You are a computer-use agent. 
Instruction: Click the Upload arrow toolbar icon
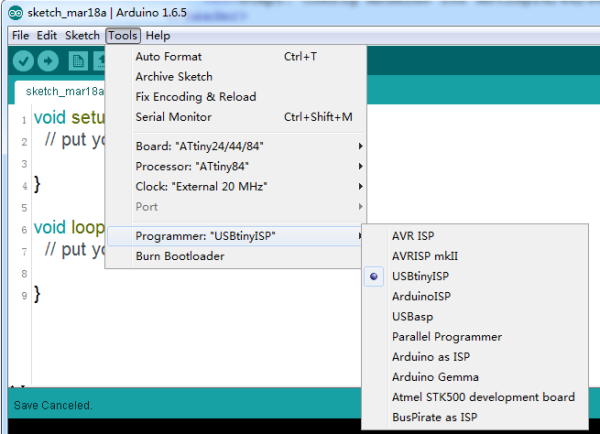[x=48, y=61]
